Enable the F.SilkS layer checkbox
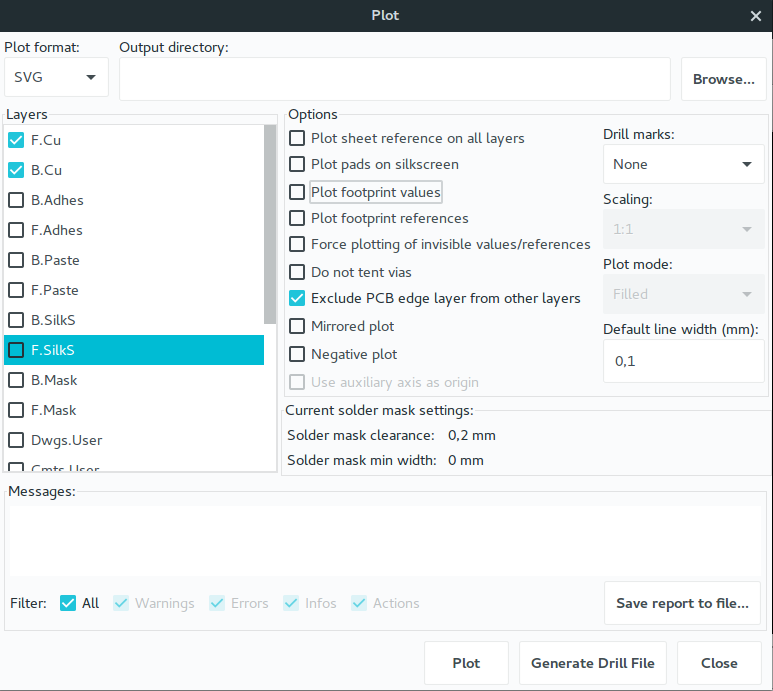This screenshot has width=773, height=691. pyautogui.click(x=16, y=350)
